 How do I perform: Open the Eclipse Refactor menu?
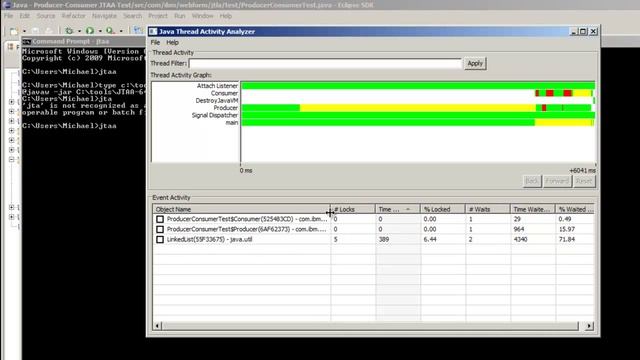point(73,16)
